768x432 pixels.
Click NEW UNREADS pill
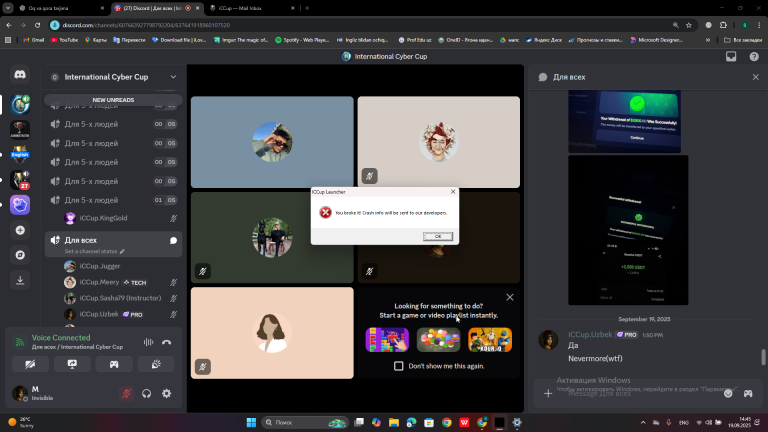113,100
